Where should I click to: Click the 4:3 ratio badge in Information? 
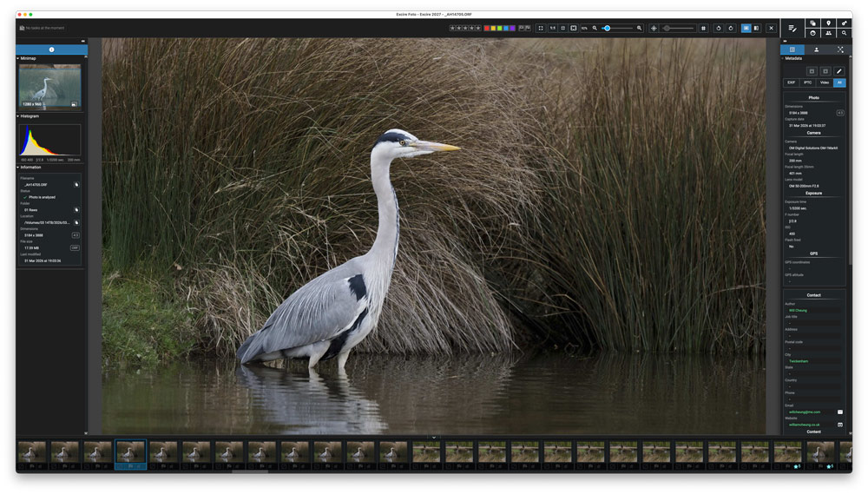click(x=76, y=235)
